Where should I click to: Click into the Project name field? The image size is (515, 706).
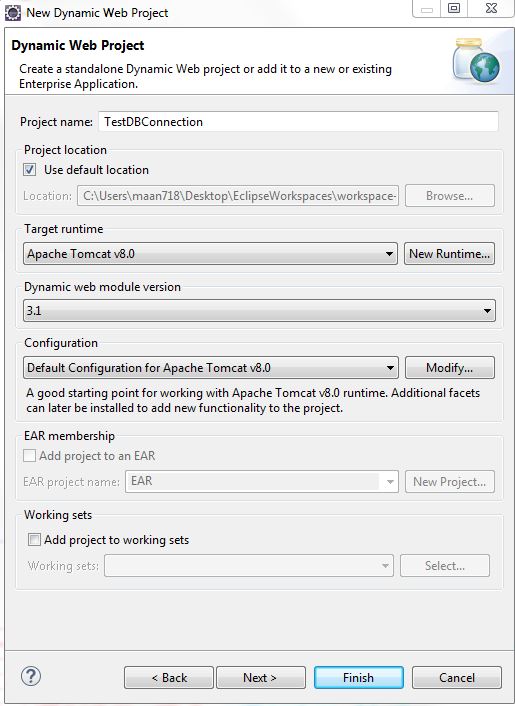[x=298, y=122]
